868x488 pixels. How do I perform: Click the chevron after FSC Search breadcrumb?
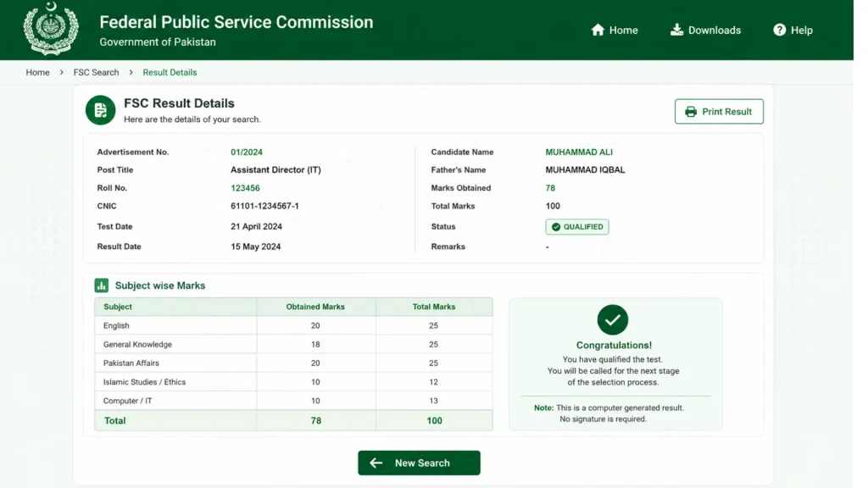click(x=131, y=73)
